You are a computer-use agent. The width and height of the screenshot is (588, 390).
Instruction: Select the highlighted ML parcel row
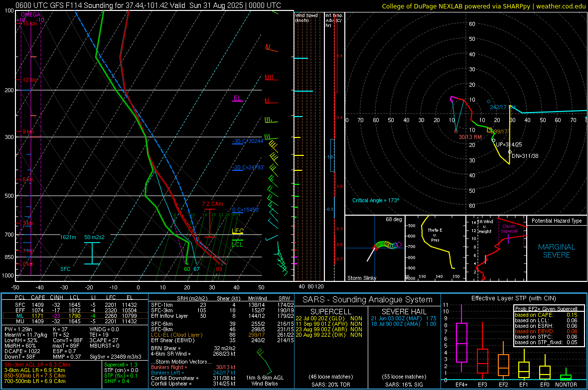click(76, 316)
